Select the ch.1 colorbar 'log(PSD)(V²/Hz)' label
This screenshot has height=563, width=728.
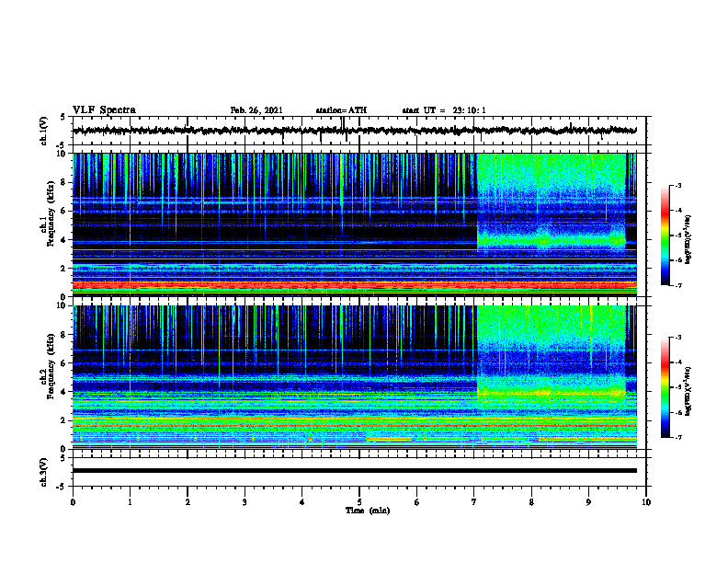tap(688, 239)
